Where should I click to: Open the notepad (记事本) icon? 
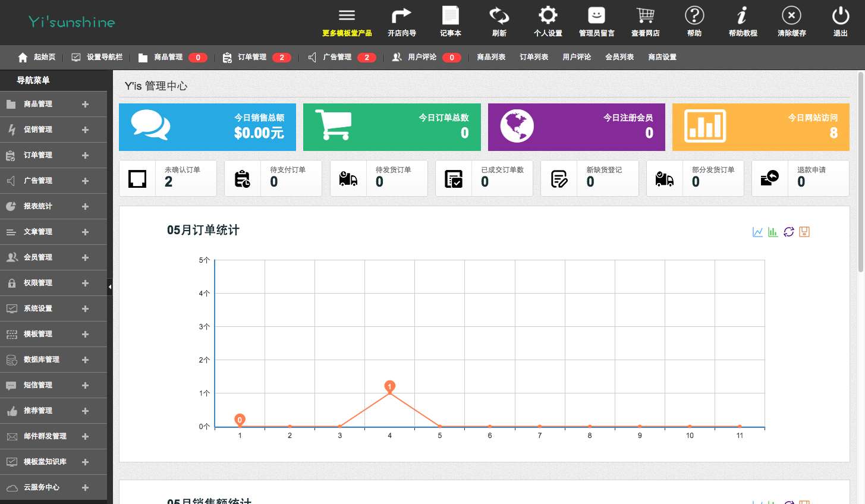450,16
